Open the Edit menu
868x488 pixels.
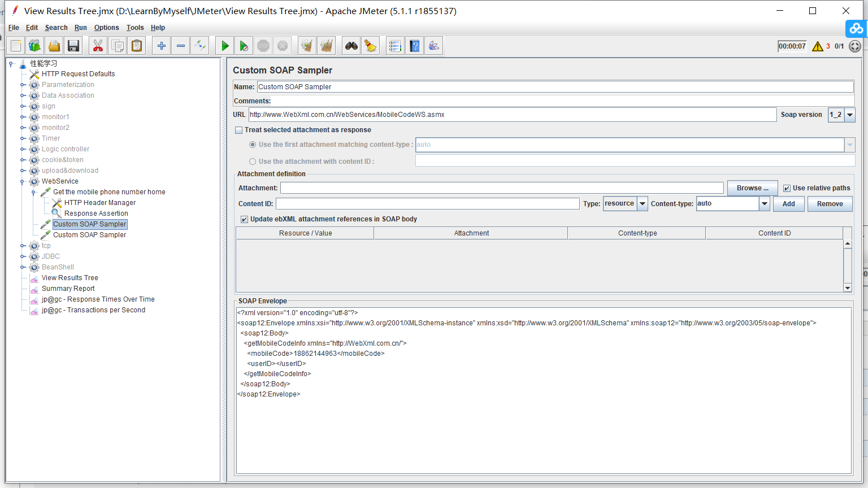tap(32, 28)
